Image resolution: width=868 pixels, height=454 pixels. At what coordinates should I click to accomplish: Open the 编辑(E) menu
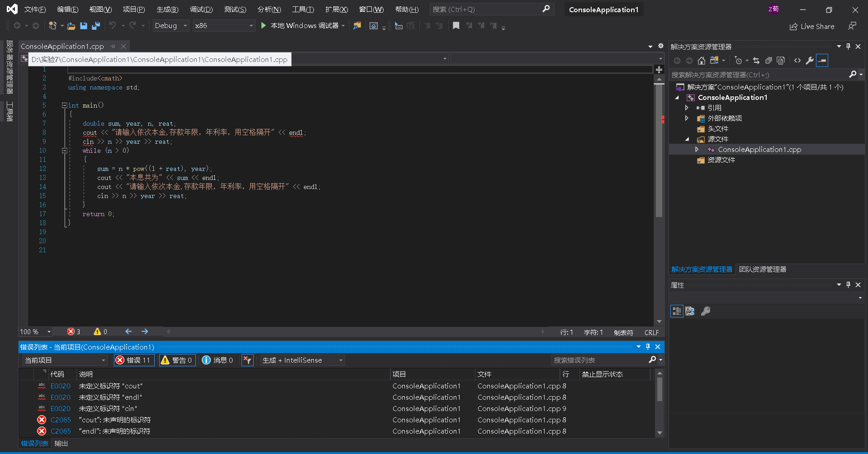click(67, 9)
